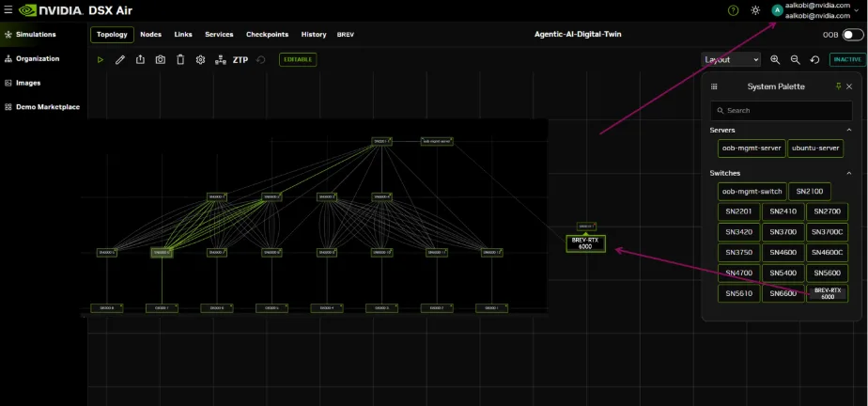Select oob-mgmt-server in palette
The image size is (868, 406).
752,148
